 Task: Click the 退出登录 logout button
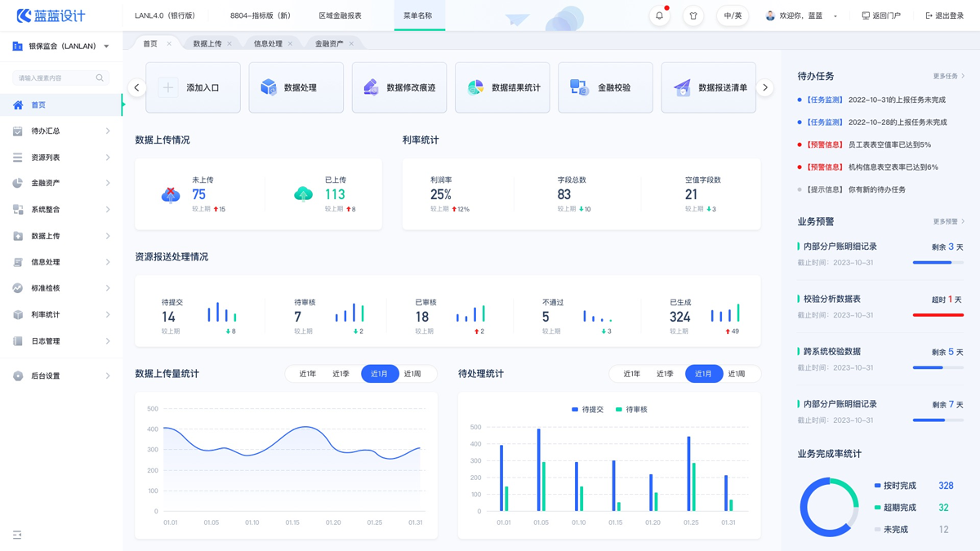(944, 16)
